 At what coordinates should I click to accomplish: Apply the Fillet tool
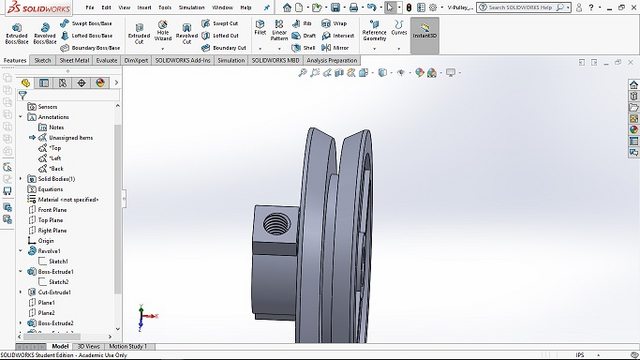260,28
